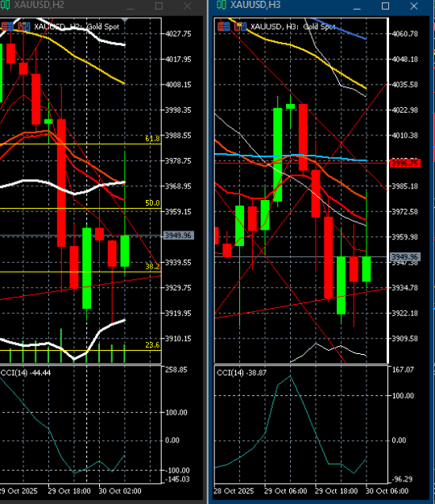Click 3972.58 on the H3 price scale

pos(405,211)
